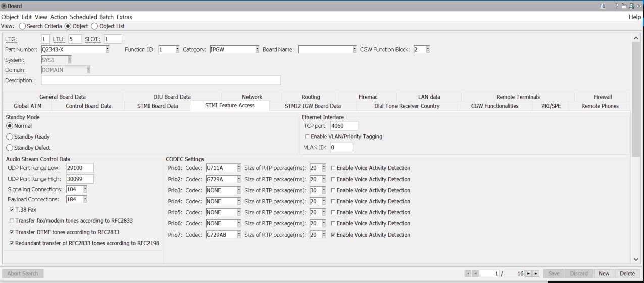Click the Abort Search button
This screenshot has height=283, width=644.
coord(23,273)
